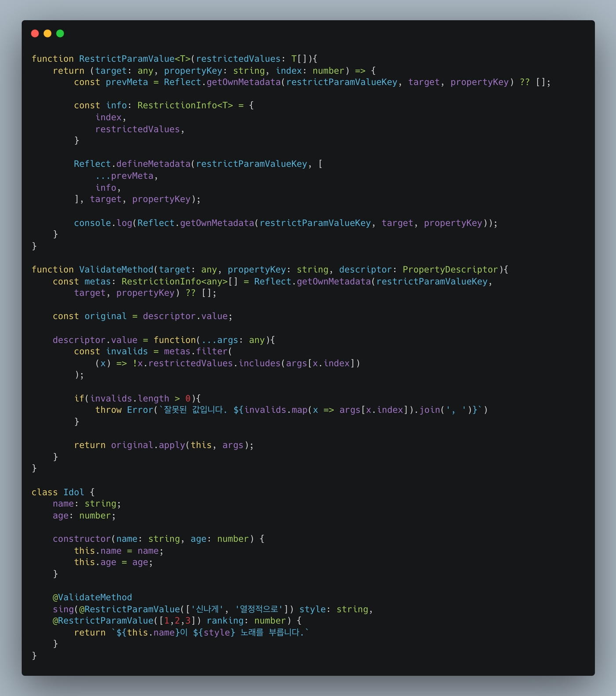Click the "Reflect.defineMetadata" call

coord(132,164)
